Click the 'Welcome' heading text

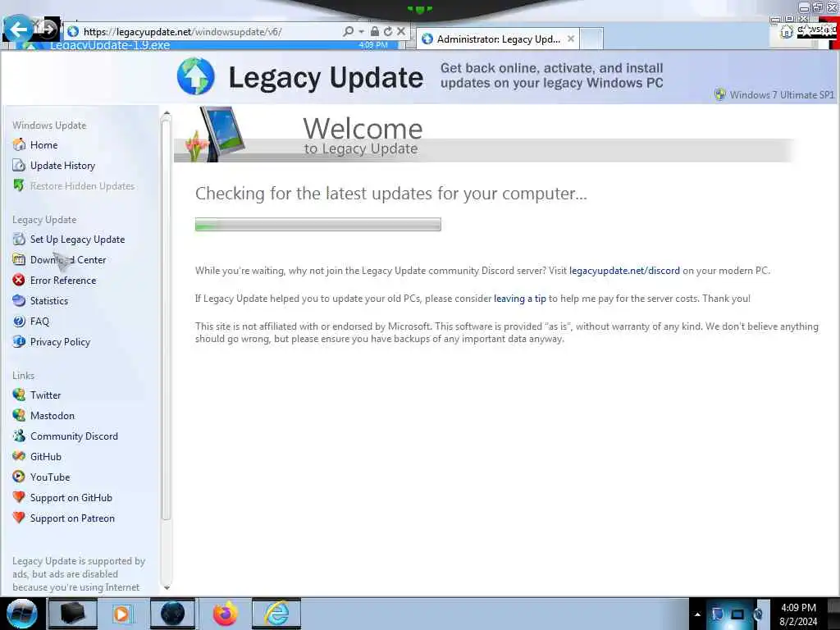(x=363, y=129)
